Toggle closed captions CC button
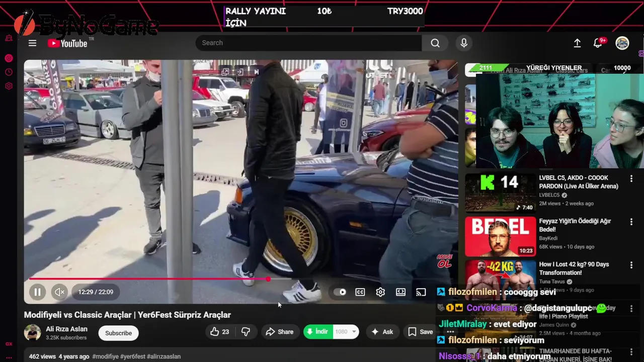This screenshot has height=362, width=644. 360,292
